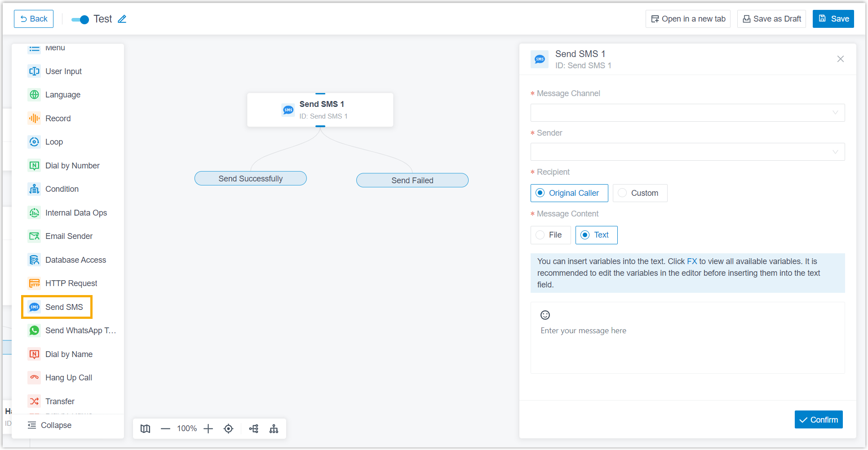Select the Hang Up Call component
This screenshot has height=450, width=868.
click(x=68, y=378)
